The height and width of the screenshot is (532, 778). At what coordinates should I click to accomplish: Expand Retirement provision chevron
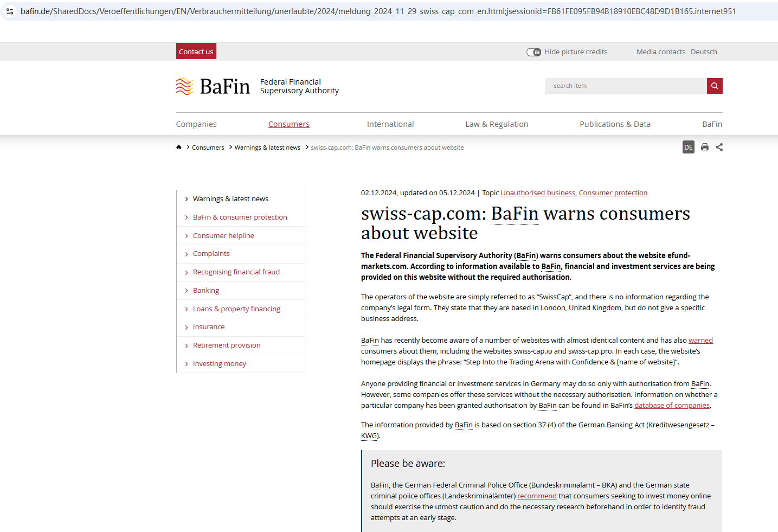[x=187, y=345]
